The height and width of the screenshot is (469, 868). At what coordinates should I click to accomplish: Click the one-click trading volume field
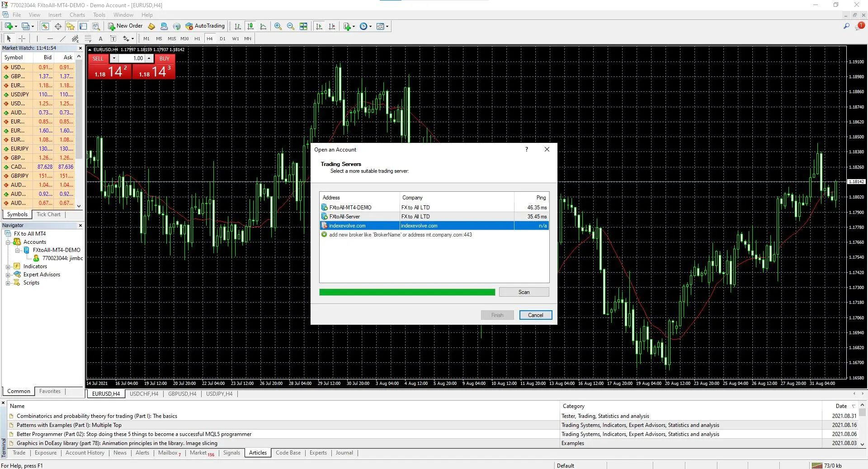(x=132, y=59)
